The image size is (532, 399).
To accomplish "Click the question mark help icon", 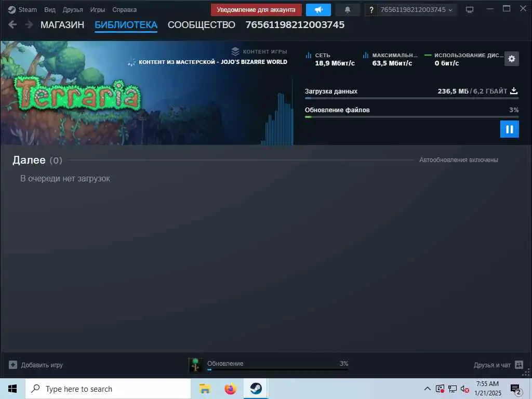I will click(371, 10).
